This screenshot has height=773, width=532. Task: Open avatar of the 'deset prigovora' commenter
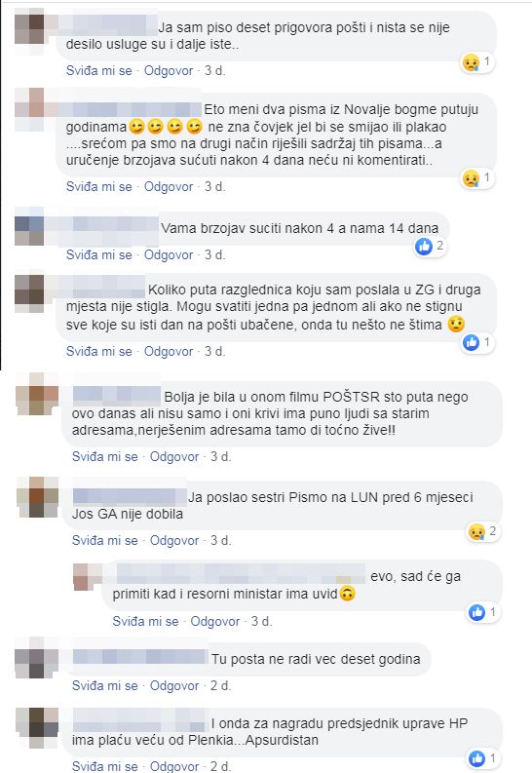29,29
